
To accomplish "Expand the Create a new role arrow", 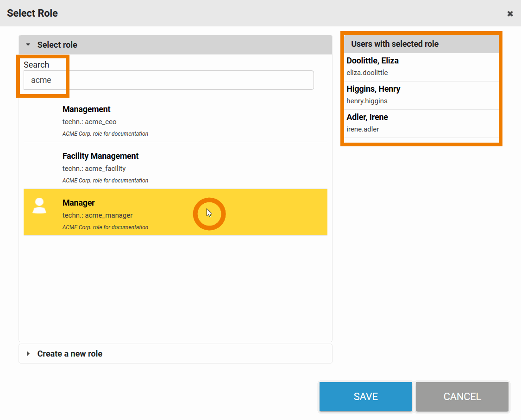I will [28, 354].
